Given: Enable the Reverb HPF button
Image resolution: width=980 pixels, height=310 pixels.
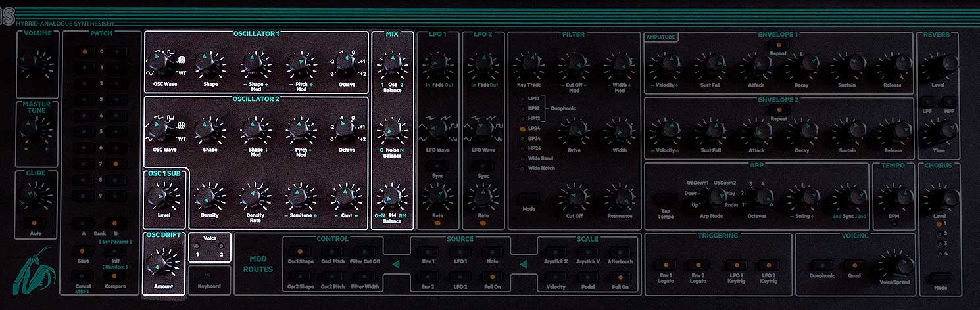Looking at the screenshot, I should tap(949, 102).
